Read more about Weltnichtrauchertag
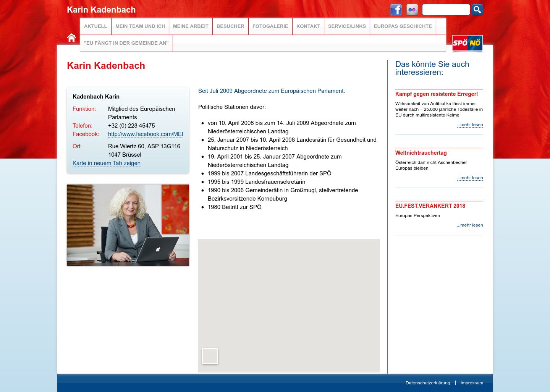Viewport: 550px width, 392px height. pos(470,178)
